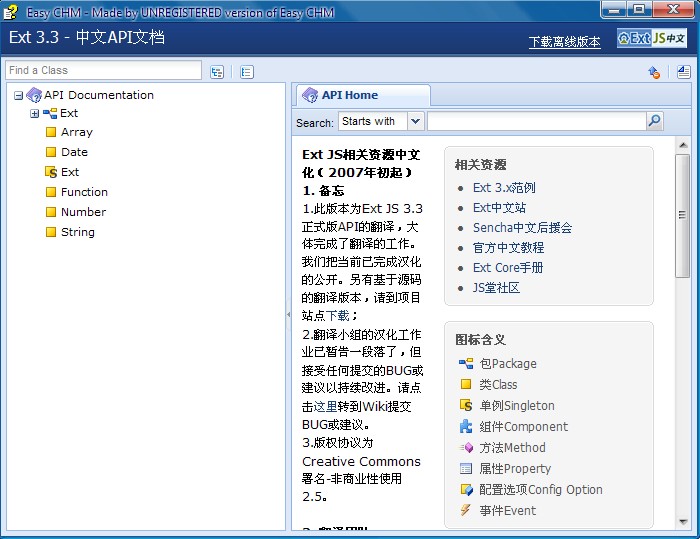Follow the 下载 link in paragraph one

click(x=338, y=316)
